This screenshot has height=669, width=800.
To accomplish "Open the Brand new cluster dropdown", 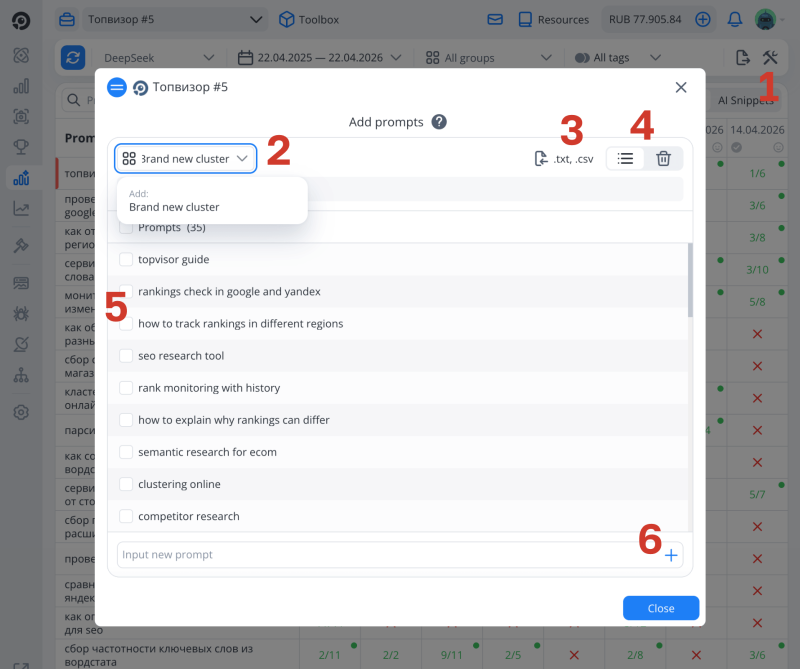I will 185,157.
